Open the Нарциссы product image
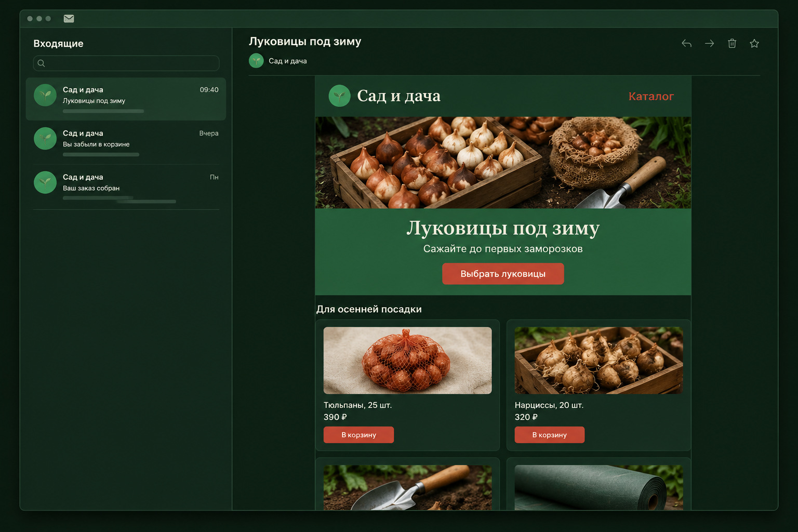798x532 pixels. [599, 361]
